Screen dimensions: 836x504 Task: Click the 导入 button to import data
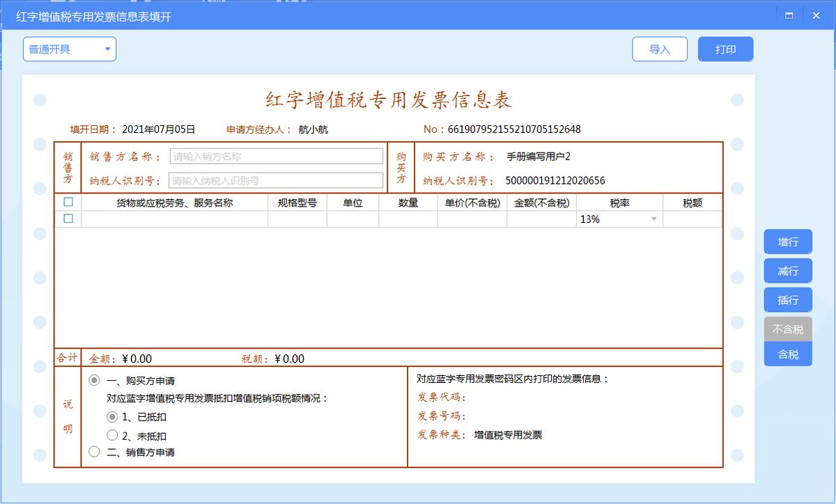pyautogui.click(x=659, y=49)
